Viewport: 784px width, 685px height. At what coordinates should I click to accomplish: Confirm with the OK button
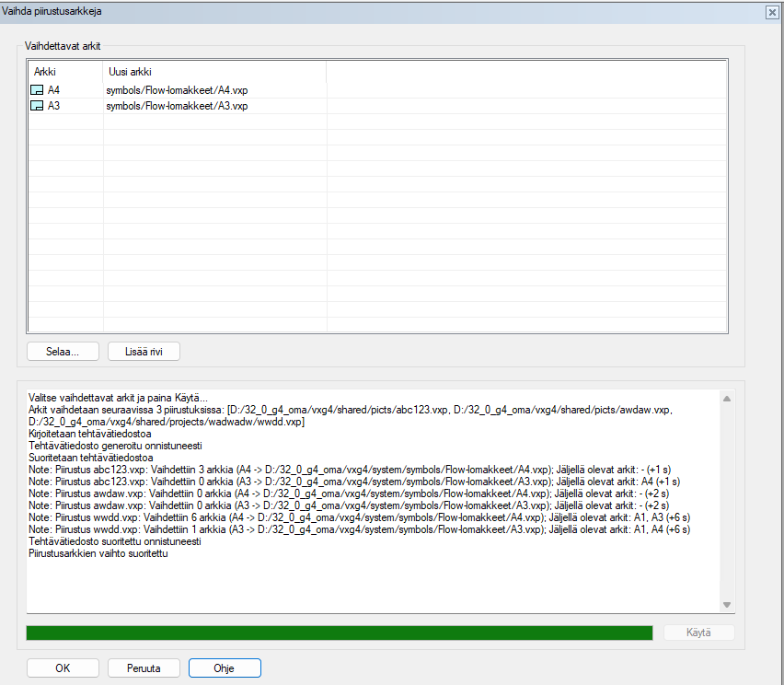point(63,668)
